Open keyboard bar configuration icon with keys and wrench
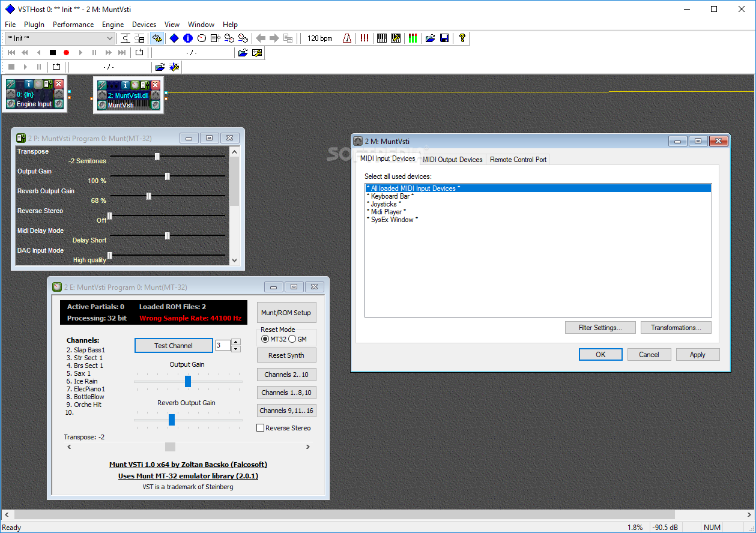The image size is (756, 533). coord(395,38)
